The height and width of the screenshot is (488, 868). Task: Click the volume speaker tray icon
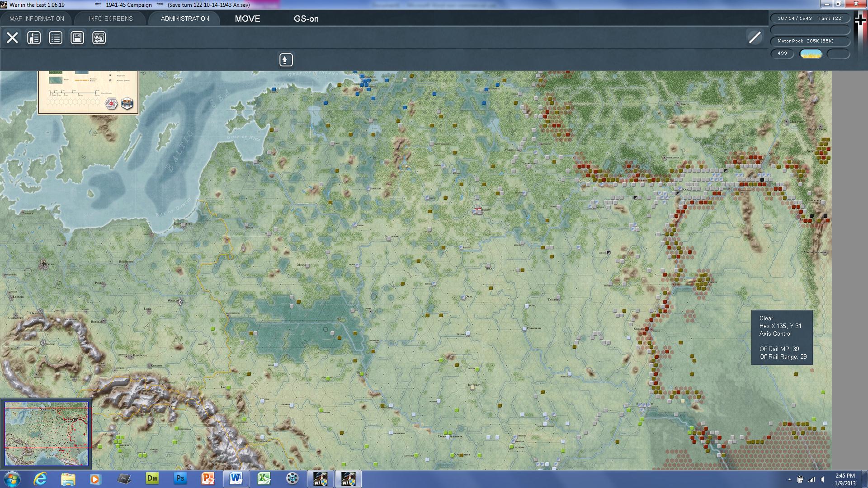[x=822, y=479]
